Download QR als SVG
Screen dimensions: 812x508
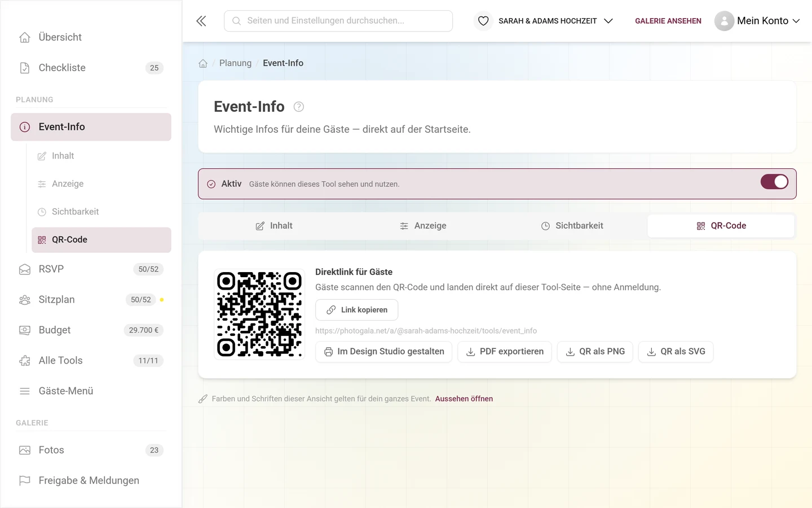(x=676, y=352)
